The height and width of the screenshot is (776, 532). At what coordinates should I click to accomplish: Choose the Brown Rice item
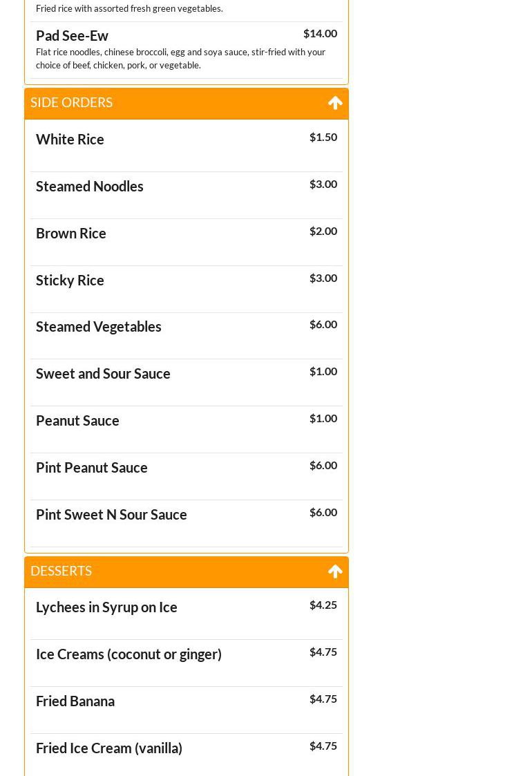(71, 233)
